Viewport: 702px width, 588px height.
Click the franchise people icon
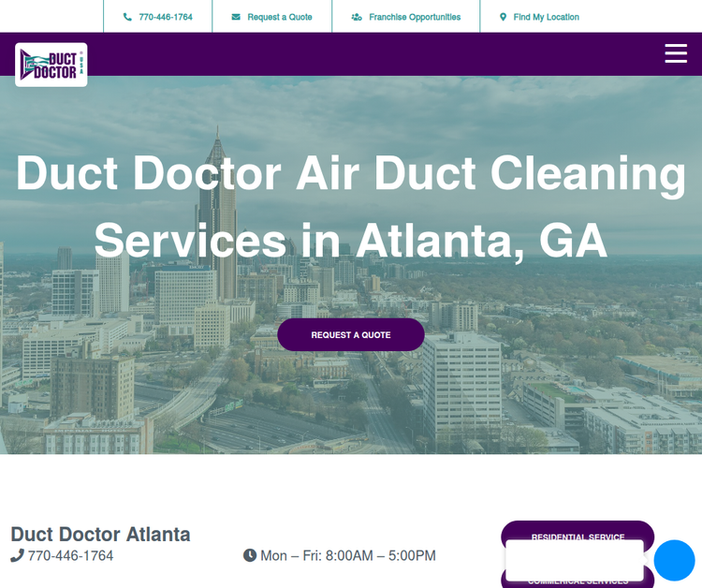click(357, 17)
